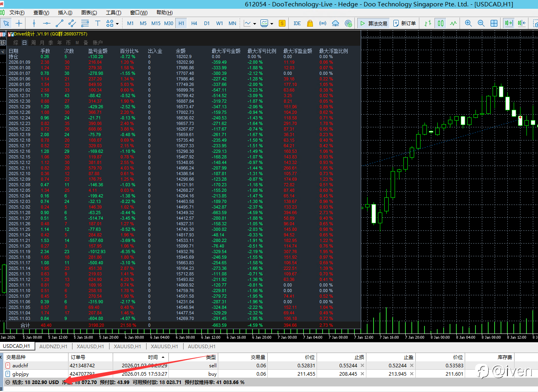538x392 pixels.
Task: Select the 年 yearly stats button
Action: coord(60,43)
